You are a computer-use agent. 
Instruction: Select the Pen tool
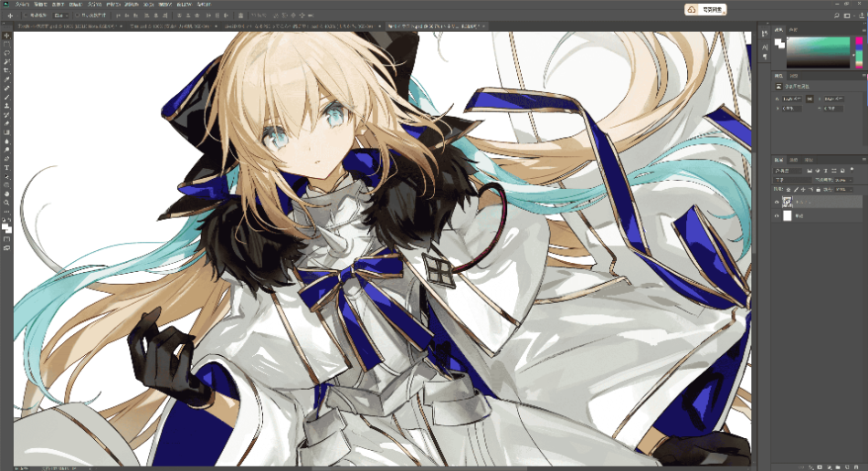6,159
